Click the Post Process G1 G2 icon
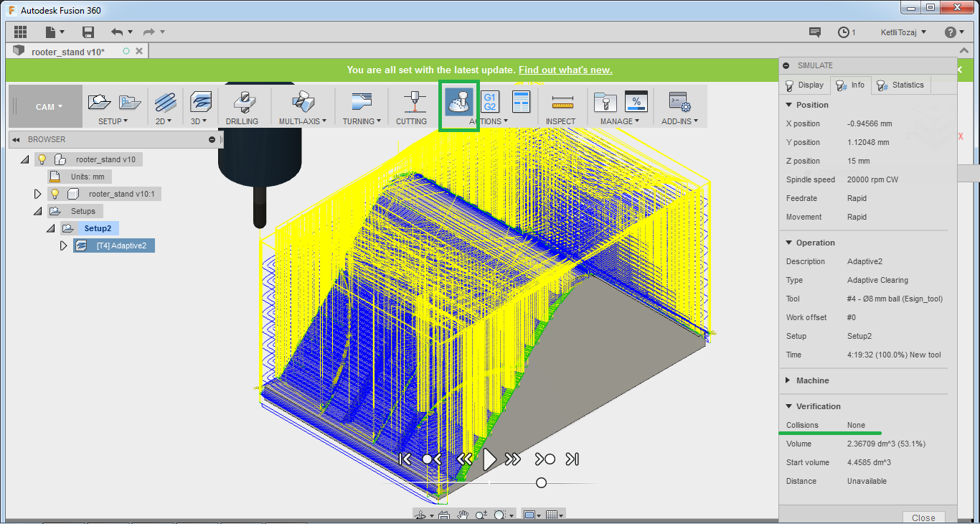Screen dimensions: 980x524 pos(490,102)
